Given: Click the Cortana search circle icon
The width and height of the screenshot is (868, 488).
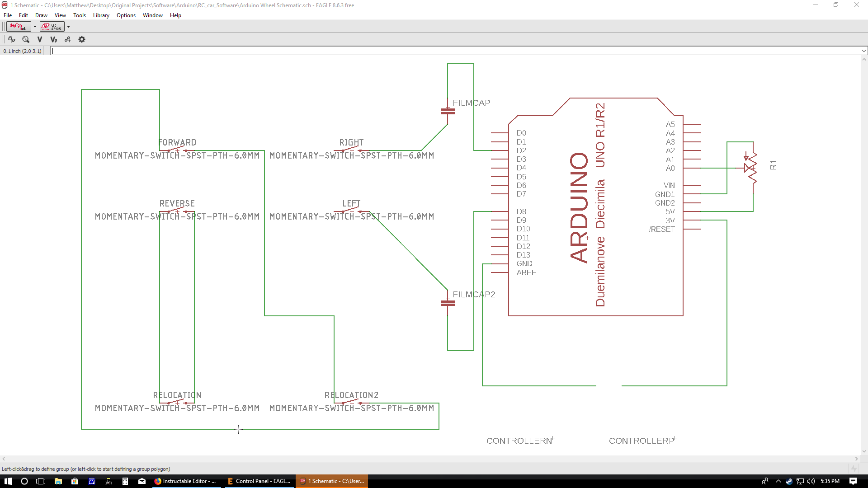Looking at the screenshot, I should (x=24, y=481).
